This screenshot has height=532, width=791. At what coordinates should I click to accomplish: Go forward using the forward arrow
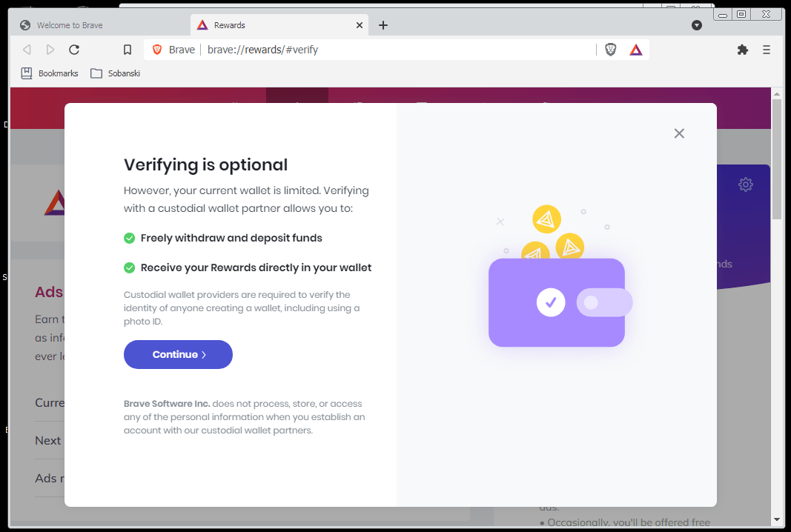[x=50, y=50]
